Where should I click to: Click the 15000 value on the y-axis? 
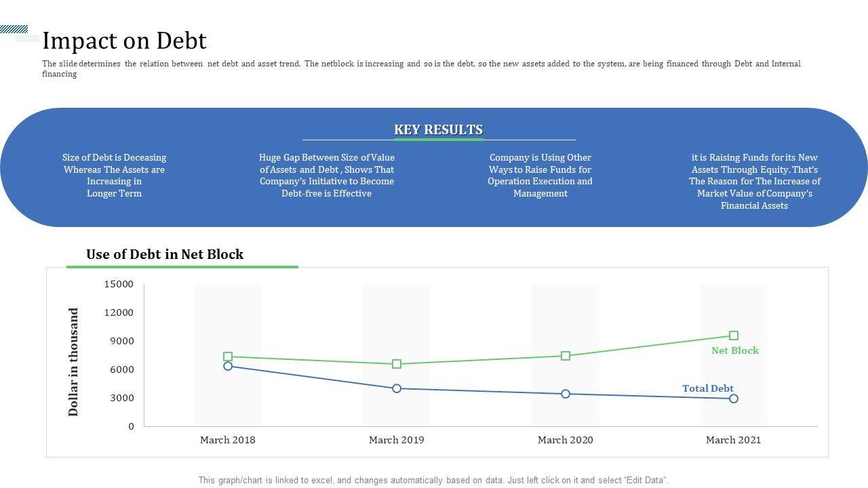pyautogui.click(x=119, y=284)
